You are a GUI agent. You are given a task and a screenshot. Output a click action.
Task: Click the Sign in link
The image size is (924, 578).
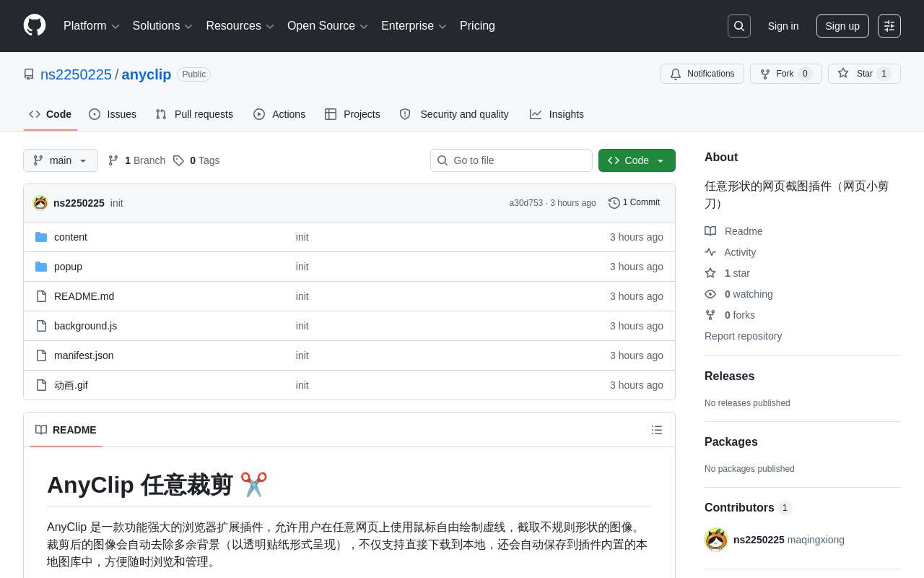[x=783, y=26]
